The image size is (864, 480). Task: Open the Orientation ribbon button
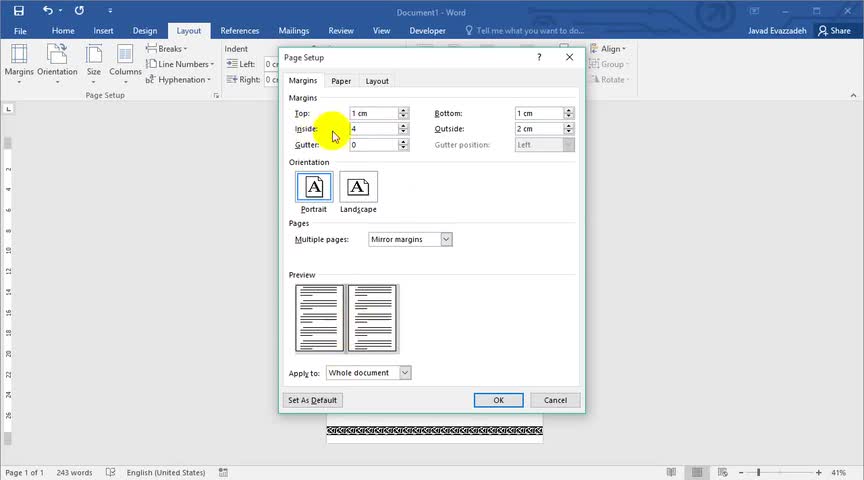57,64
